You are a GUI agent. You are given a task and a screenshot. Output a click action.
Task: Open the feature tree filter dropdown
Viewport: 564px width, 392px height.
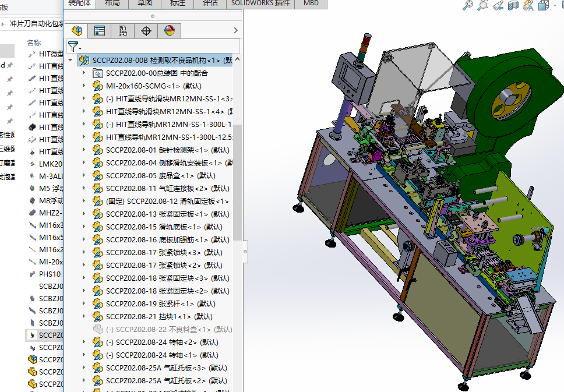[x=75, y=47]
